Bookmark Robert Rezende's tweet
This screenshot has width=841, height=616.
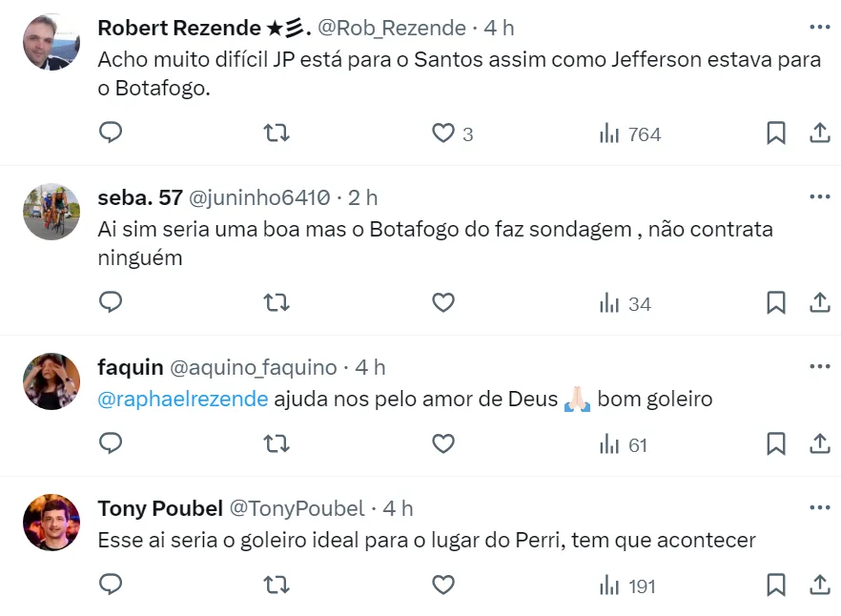coord(776,133)
